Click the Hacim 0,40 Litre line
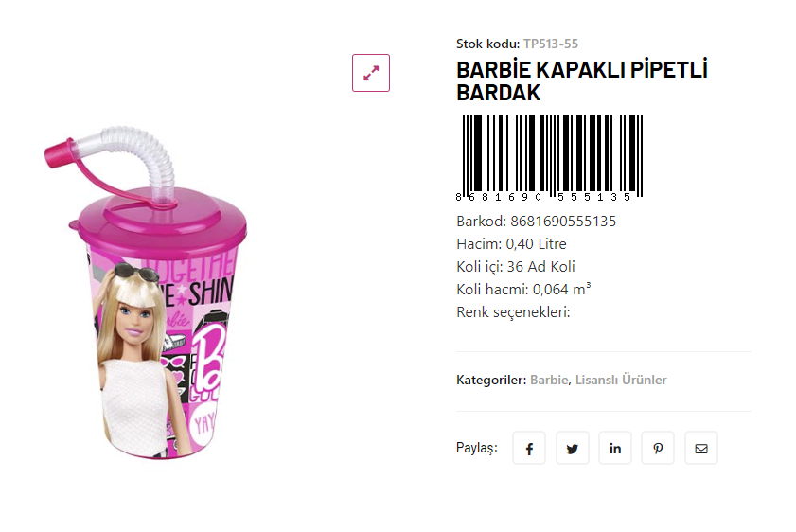The image size is (796, 532). coord(511,244)
